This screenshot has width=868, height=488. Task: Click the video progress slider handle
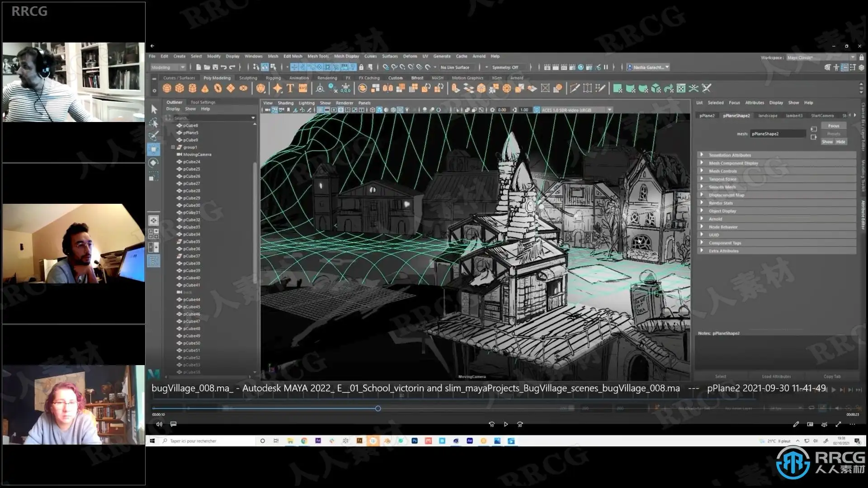pos(378,408)
